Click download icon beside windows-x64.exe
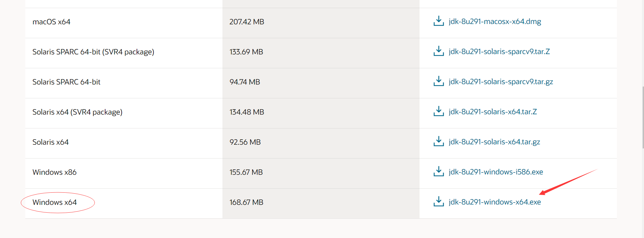Image resolution: width=644 pixels, height=238 pixels. point(438,201)
